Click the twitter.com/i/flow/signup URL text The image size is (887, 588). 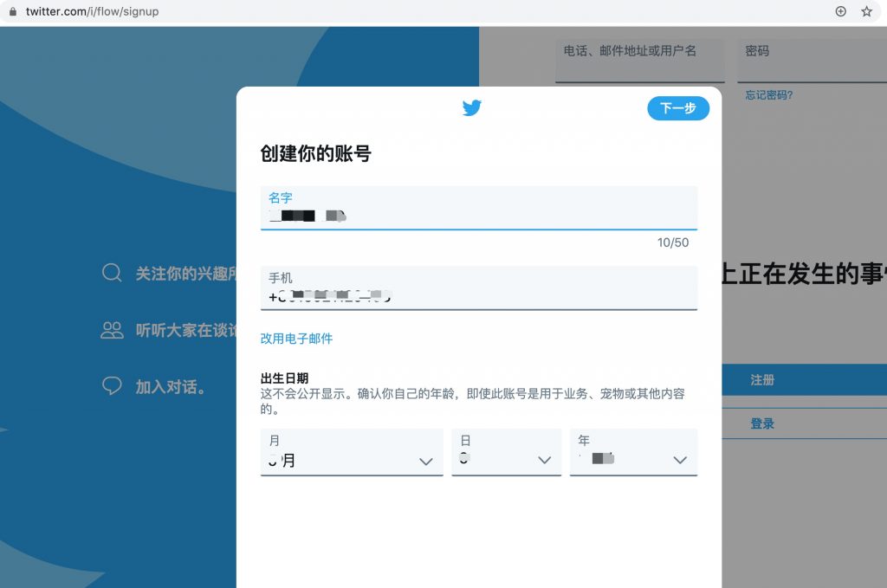pyautogui.click(x=92, y=11)
